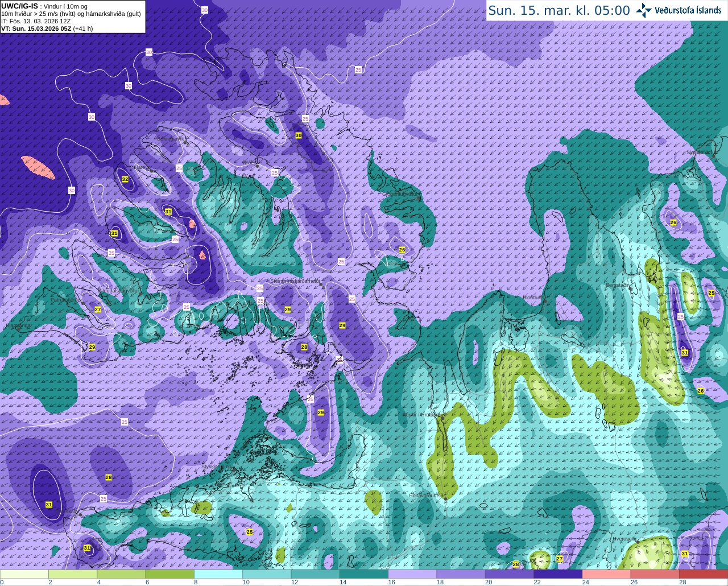Screen dimensions: 728x586
Task: Pick the 22–24 m/s dark indigo legend swatch
Action: point(558,574)
